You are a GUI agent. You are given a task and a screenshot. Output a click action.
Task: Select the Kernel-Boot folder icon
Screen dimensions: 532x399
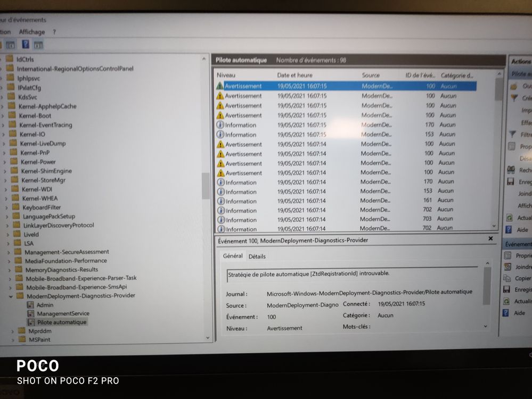(12, 115)
